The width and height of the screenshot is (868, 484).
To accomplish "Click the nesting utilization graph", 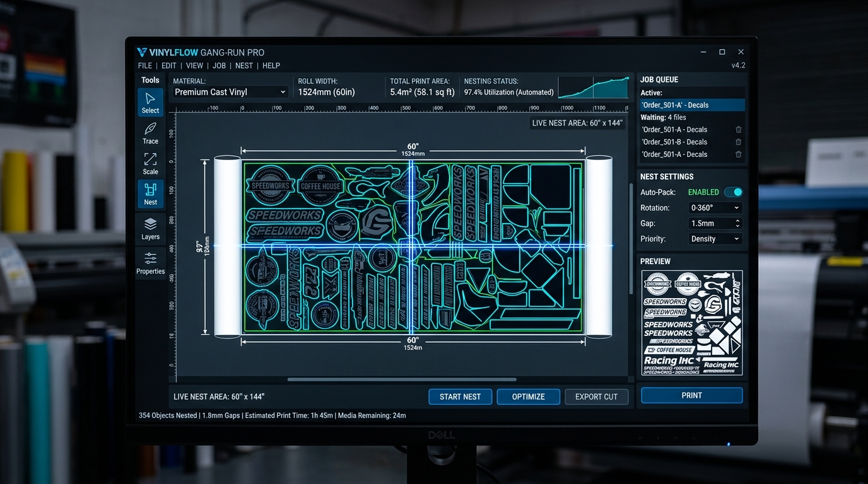I will [x=594, y=88].
